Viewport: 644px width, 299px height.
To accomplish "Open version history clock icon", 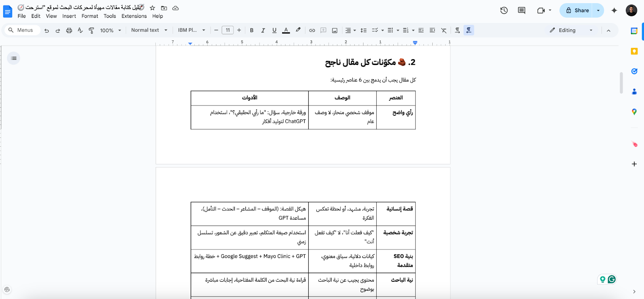I will pyautogui.click(x=504, y=10).
